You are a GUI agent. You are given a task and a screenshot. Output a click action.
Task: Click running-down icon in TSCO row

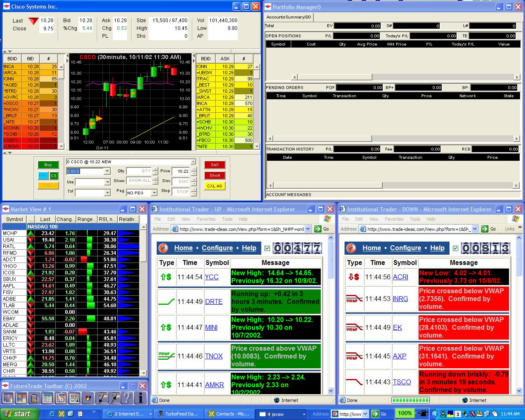pyautogui.click(x=354, y=382)
